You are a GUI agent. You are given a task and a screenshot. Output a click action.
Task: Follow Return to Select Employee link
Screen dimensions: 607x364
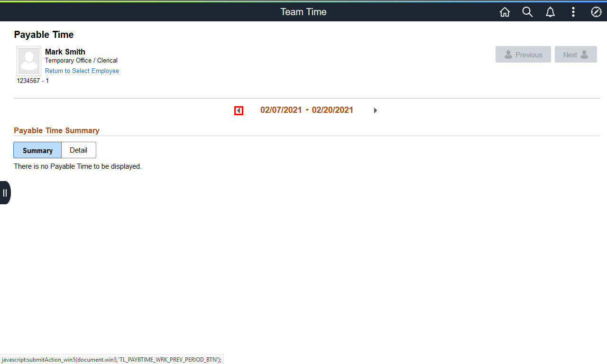pos(82,71)
